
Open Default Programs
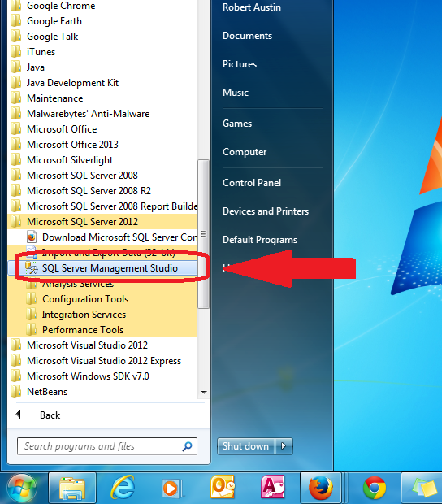click(x=260, y=240)
